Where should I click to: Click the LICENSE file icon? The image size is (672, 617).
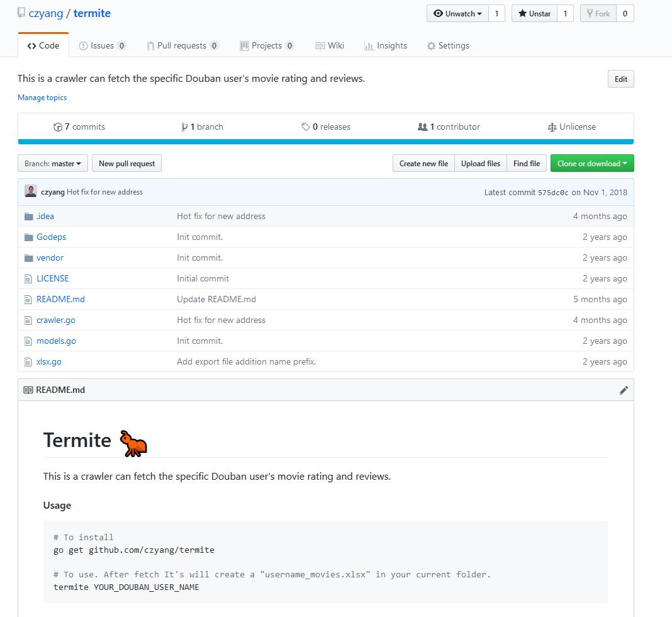pos(28,279)
